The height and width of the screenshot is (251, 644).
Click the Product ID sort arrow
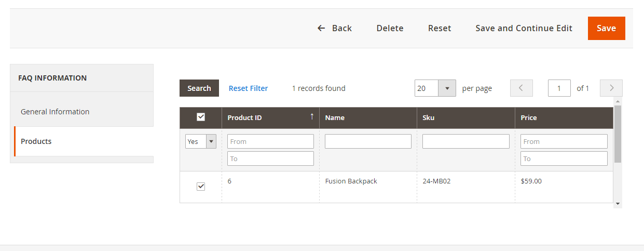311,117
